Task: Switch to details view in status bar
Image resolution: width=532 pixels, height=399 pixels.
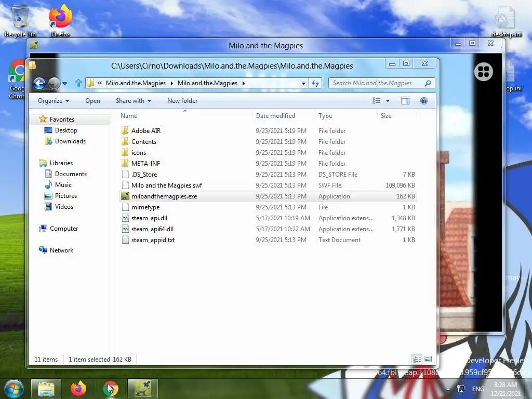Action: [417, 359]
